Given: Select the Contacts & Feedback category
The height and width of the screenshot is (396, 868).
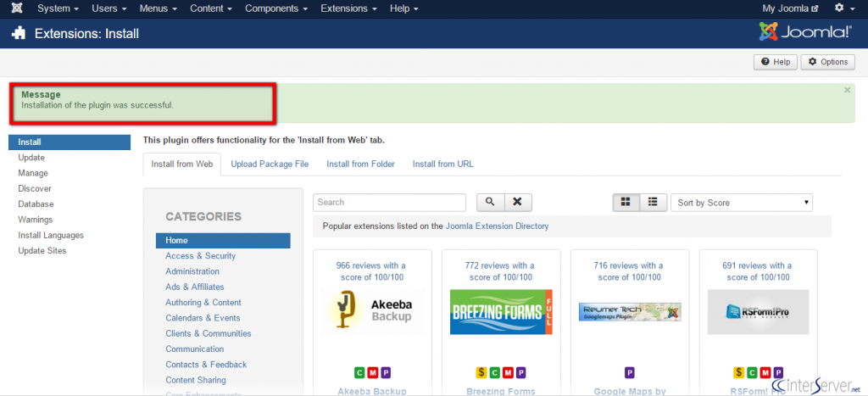Looking at the screenshot, I should pyautogui.click(x=206, y=365).
